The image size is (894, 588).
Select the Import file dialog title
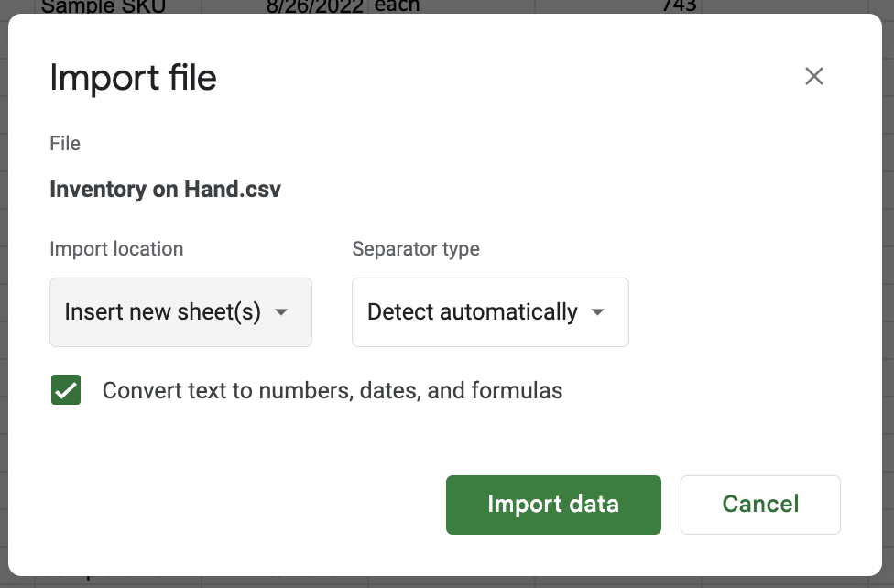click(133, 78)
